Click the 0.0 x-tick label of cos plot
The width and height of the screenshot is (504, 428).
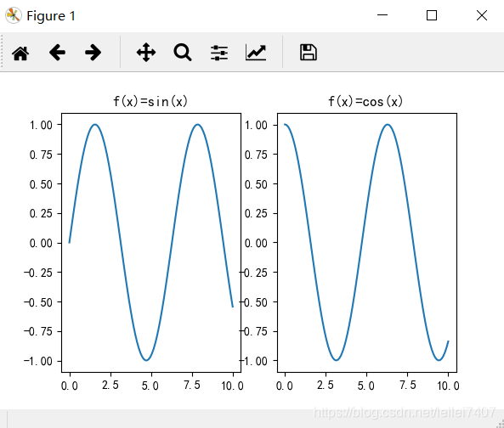[x=285, y=386]
